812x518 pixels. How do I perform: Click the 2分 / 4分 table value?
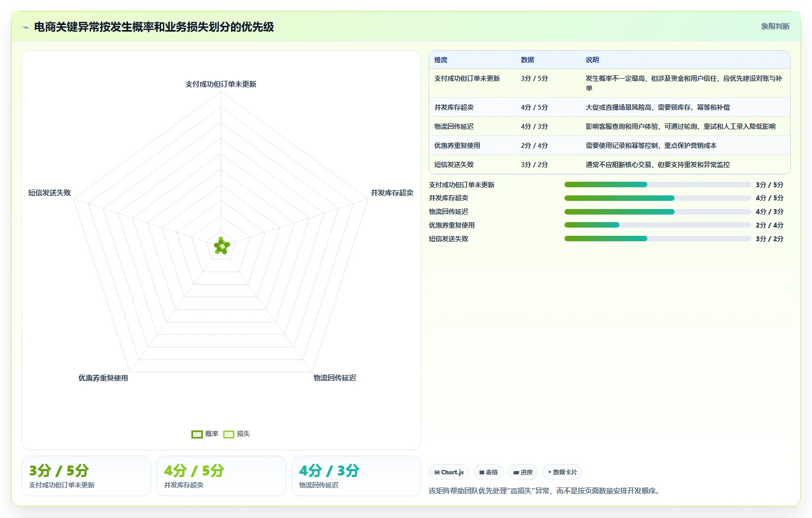534,146
